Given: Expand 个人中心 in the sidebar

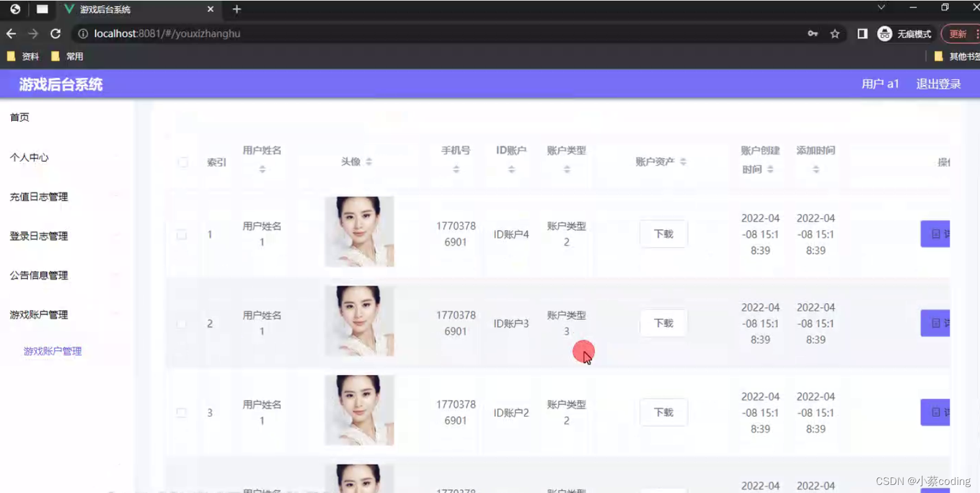Looking at the screenshot, I should pos(29,158).
